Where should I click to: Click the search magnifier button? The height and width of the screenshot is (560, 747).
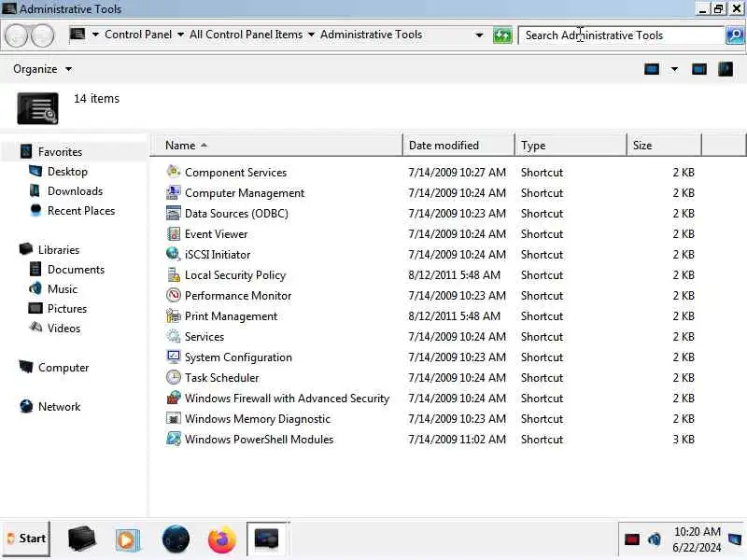[735, 35]
